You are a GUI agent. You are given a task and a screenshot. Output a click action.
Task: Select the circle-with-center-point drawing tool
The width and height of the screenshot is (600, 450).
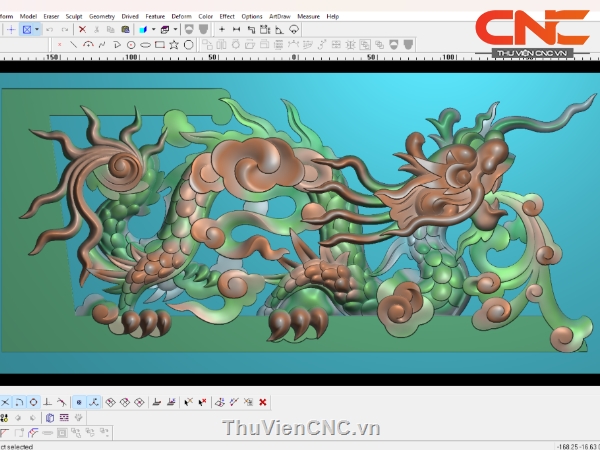point(131,45)
